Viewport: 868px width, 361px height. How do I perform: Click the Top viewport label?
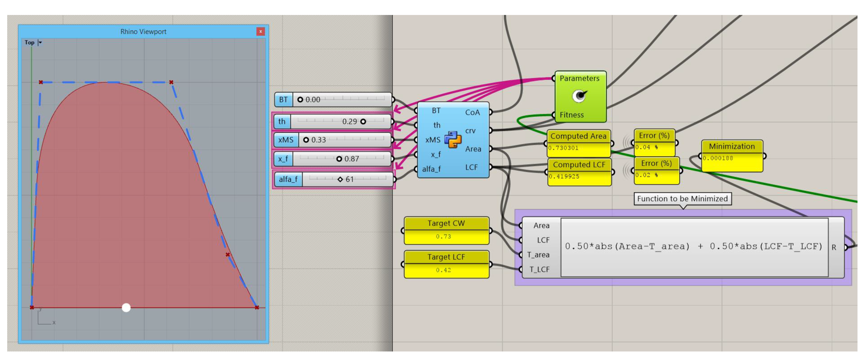29,42
